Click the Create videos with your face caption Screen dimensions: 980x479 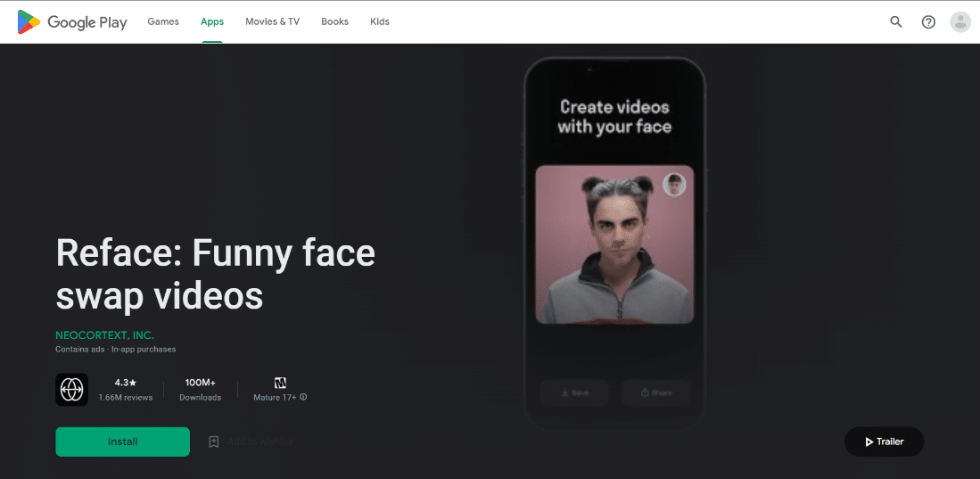614,117
